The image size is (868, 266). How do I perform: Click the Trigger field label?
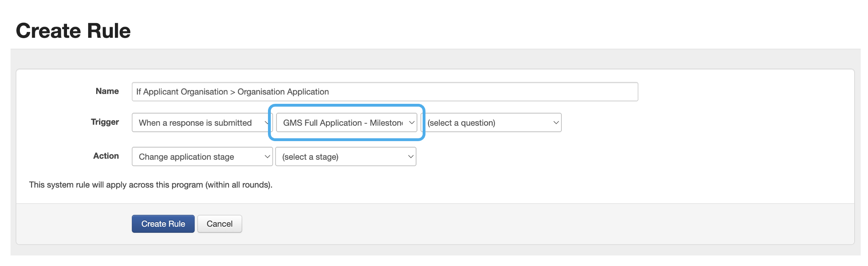tap(105, 122)
